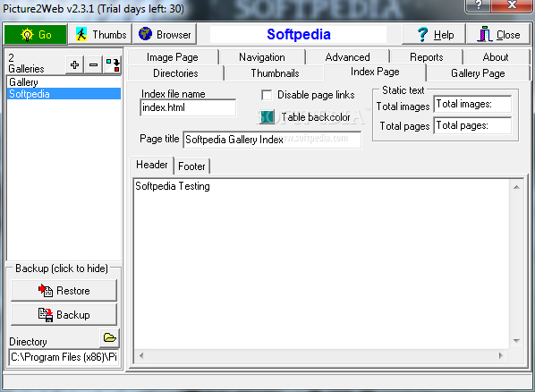
Task: Browse directory with the open folder icon
Action: [109, 338]
